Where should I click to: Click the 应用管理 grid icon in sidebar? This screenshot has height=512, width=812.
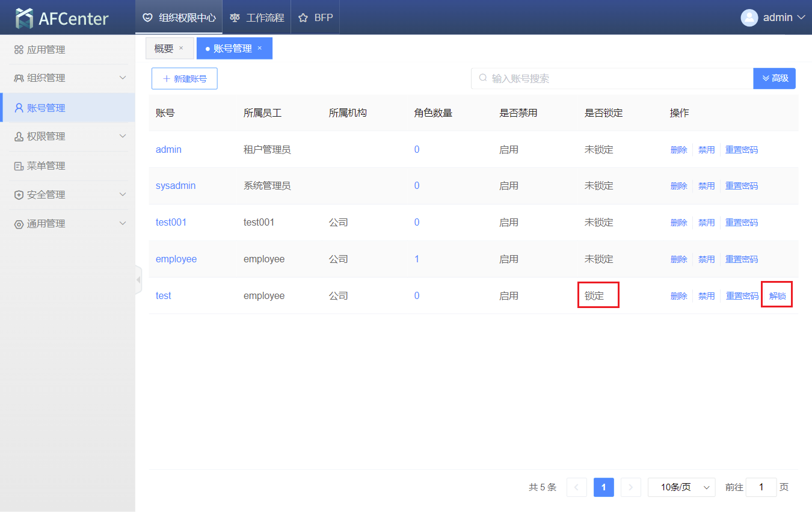click(19, 50)
